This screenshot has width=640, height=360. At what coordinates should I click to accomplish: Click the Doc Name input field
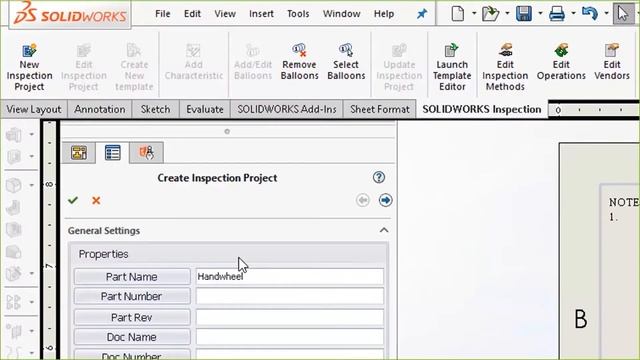tap(290, 337)
